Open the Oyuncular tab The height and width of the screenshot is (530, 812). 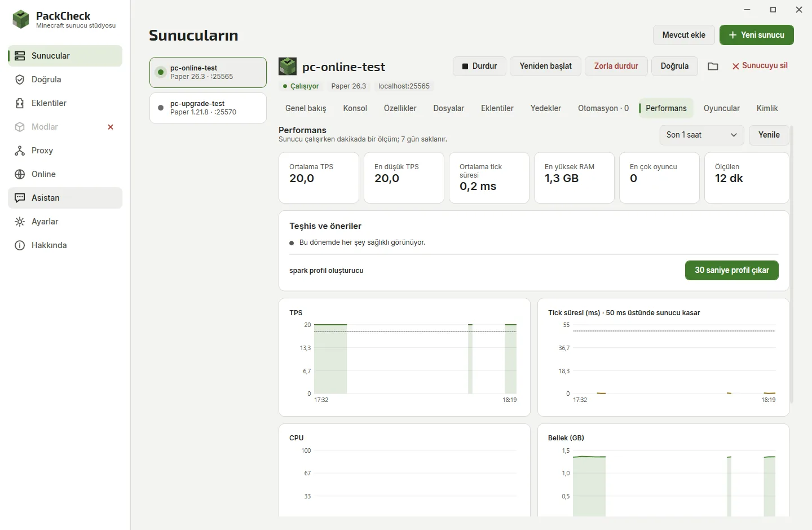[x=722, y=108]
